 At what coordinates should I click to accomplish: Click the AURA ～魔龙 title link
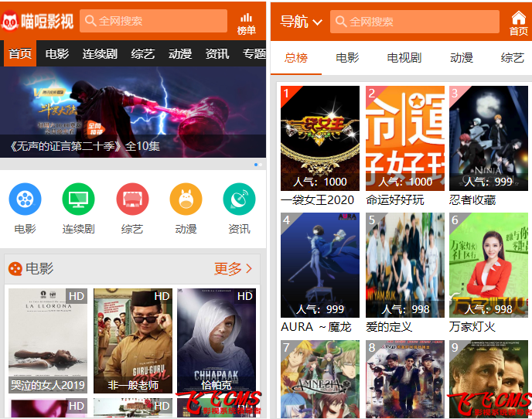point(315,327)
